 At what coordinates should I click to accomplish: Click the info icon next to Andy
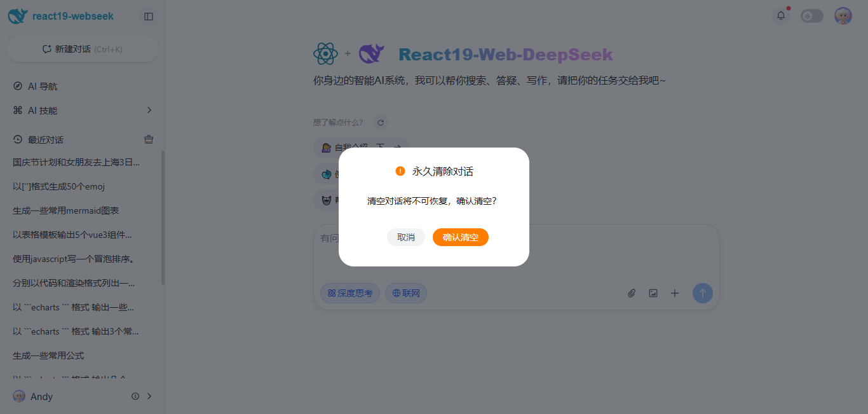pos(135,396)
